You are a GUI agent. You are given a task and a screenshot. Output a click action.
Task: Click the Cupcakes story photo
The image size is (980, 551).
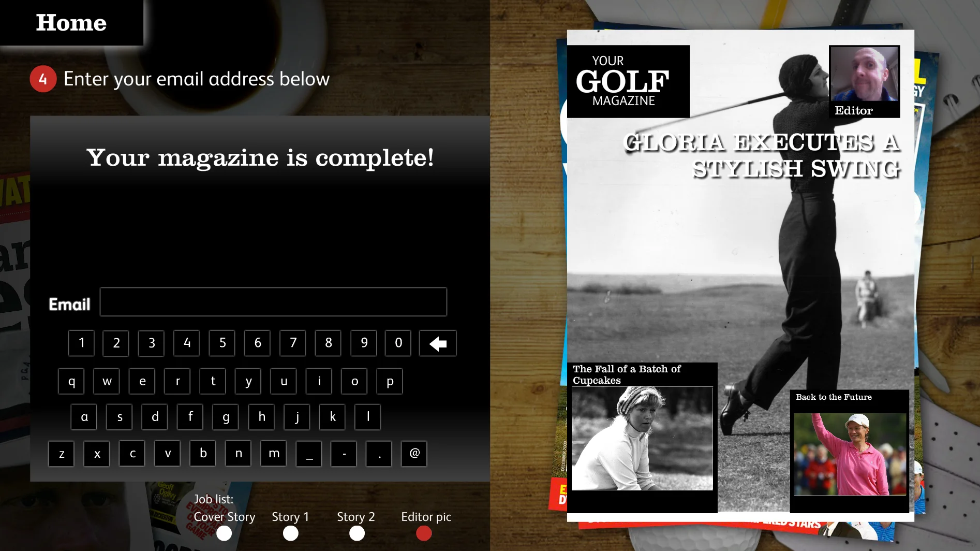pos(642,438)
